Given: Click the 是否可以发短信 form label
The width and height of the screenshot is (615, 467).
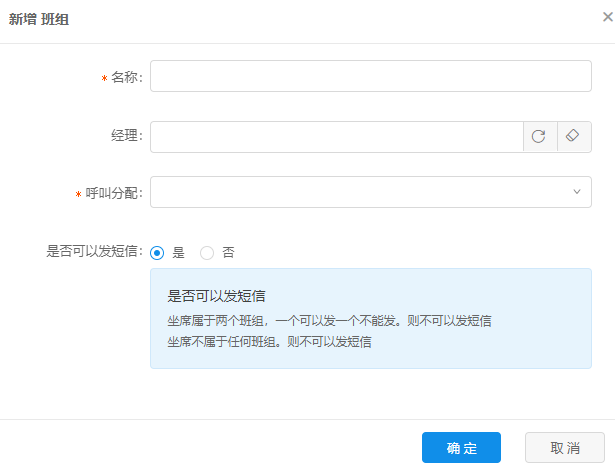Looking at the screenshot, I should coord(94,252).
